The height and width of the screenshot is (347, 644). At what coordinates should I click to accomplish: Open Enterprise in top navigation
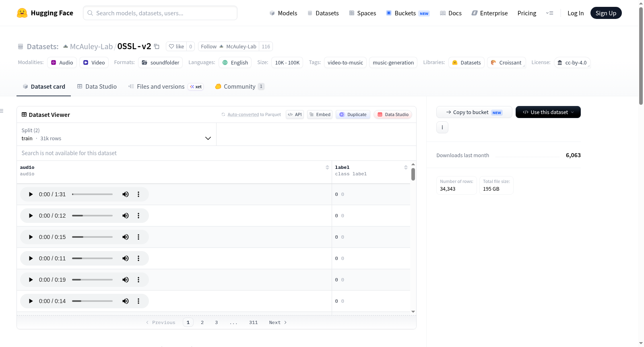point(489,13)
